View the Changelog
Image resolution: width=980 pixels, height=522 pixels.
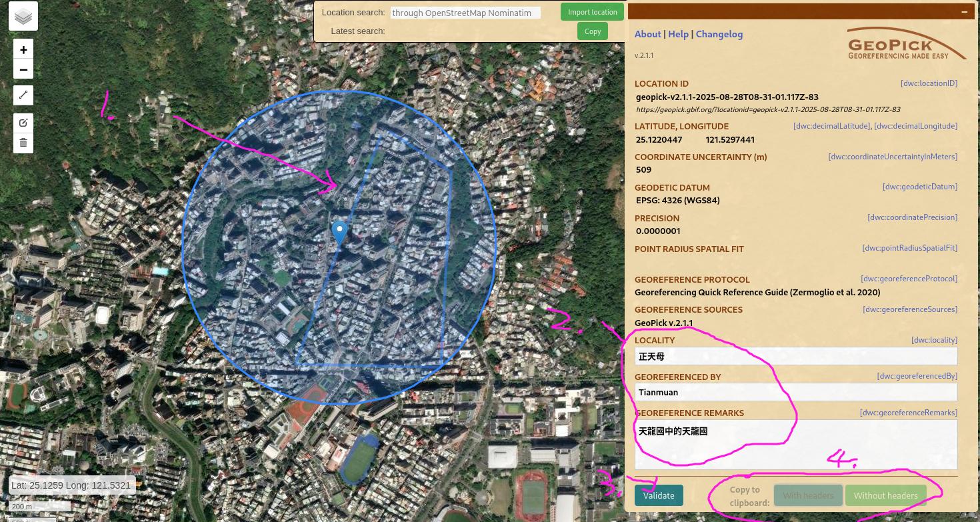[719, 34]
